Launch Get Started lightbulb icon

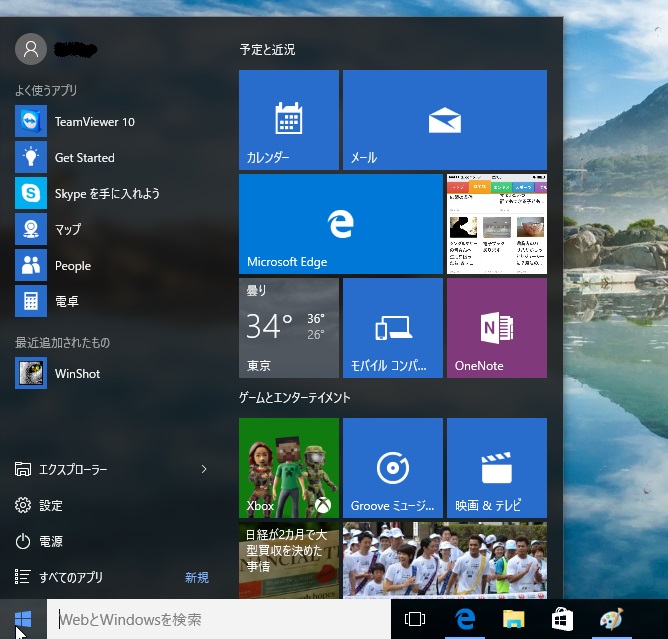(x=31, y=157)
